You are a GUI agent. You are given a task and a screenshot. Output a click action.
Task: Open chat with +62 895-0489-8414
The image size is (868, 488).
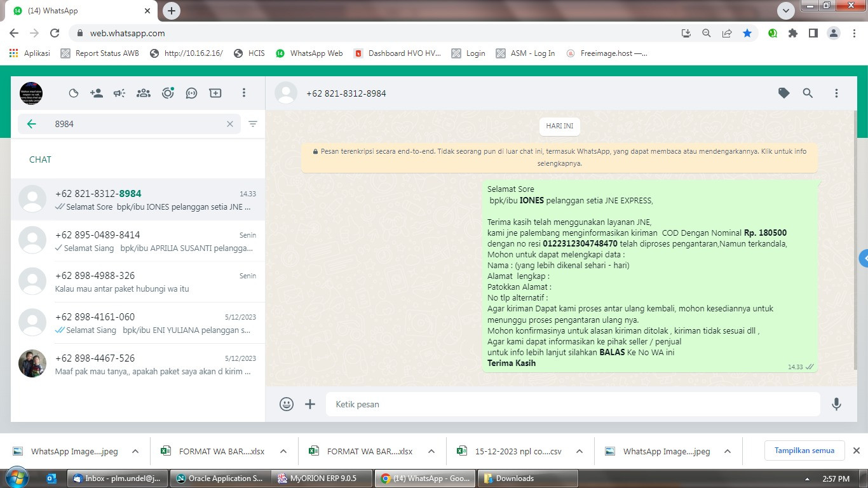[x=138, y=241]
